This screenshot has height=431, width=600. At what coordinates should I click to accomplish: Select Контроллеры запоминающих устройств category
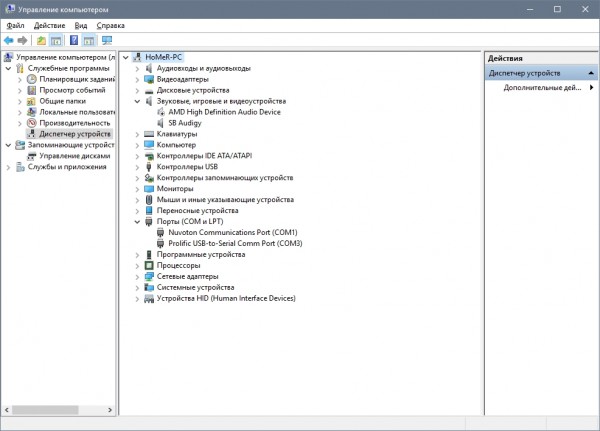[x=225, y=178]
